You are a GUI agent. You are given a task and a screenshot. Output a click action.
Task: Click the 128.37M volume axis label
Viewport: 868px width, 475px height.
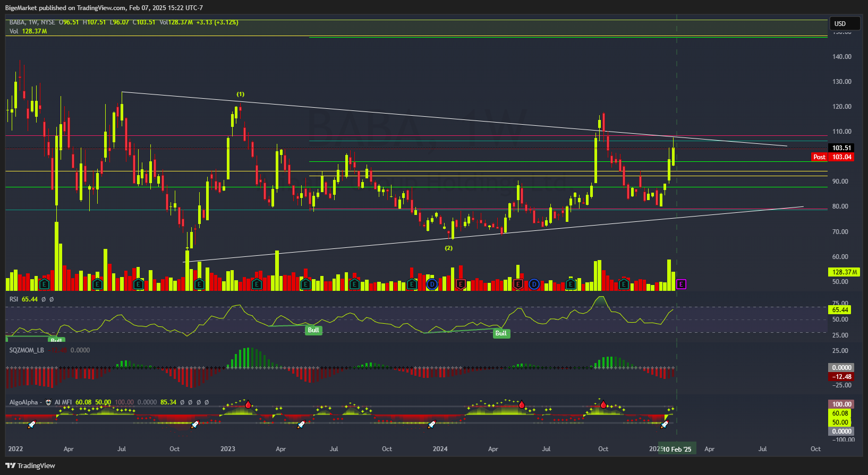844,272
